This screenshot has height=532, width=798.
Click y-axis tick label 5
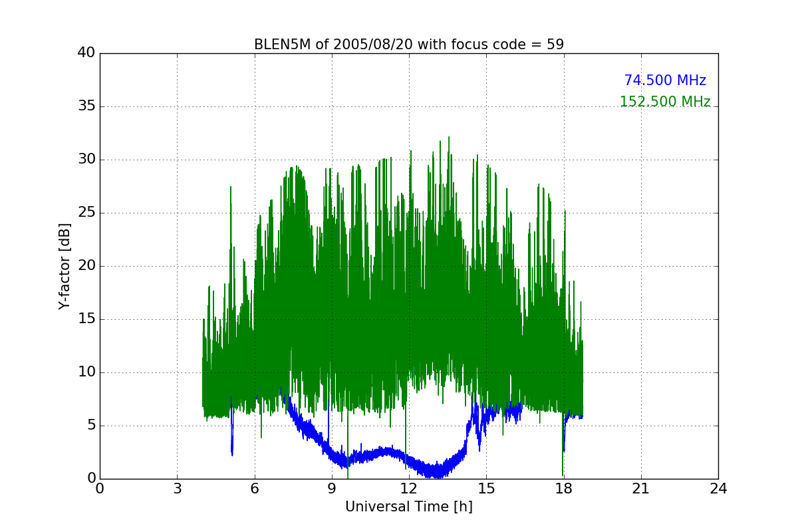90,426
